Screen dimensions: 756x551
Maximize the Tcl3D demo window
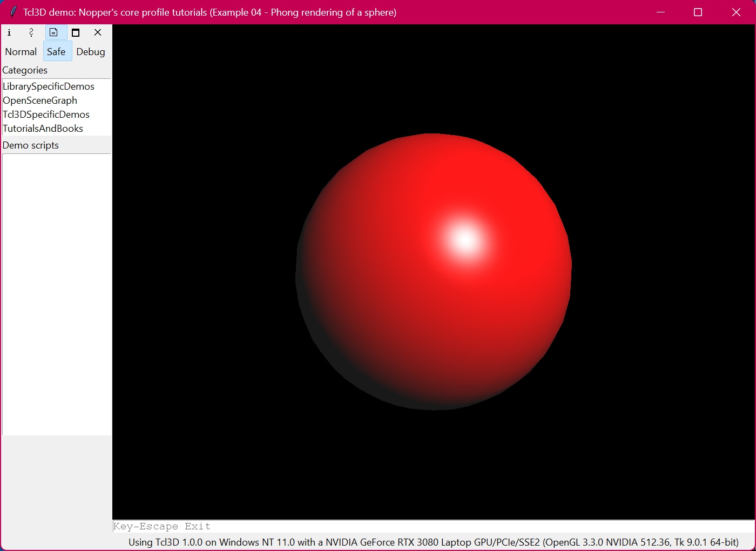tap(698, 12)
